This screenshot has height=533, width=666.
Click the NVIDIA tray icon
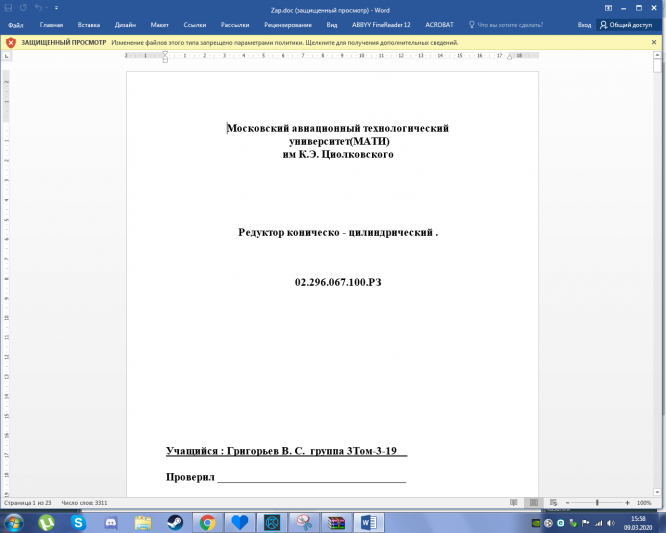(x=536, y=523)
